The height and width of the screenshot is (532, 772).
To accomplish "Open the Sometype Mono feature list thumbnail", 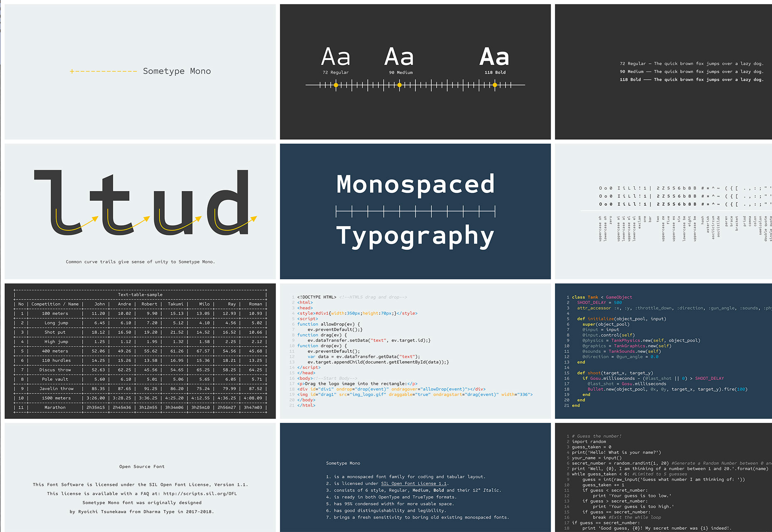I will [415, 478].
